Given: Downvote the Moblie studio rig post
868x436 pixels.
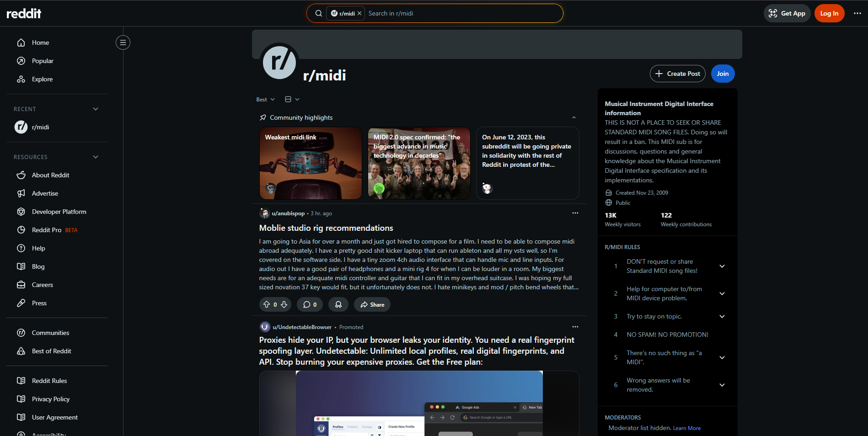Looking at the screenshot, I should [284, 304].
